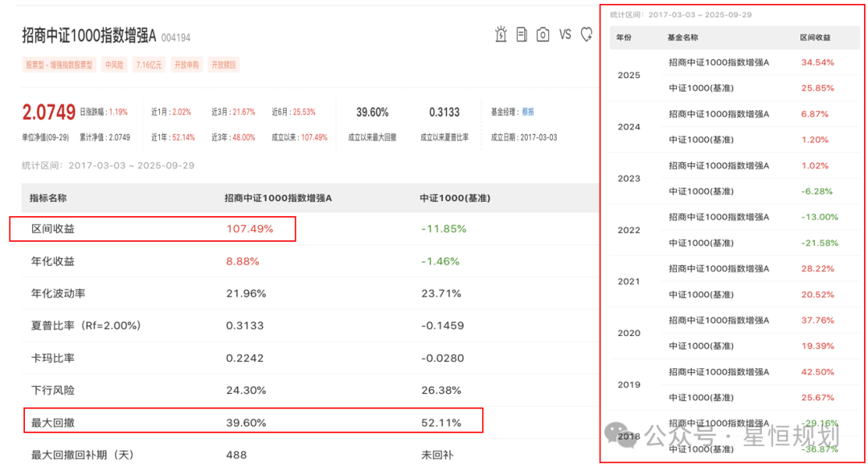Click the 日涨跌幅 1.19% value
The height and width of the screenshot is (471, 868).
[x=118, y=112]
